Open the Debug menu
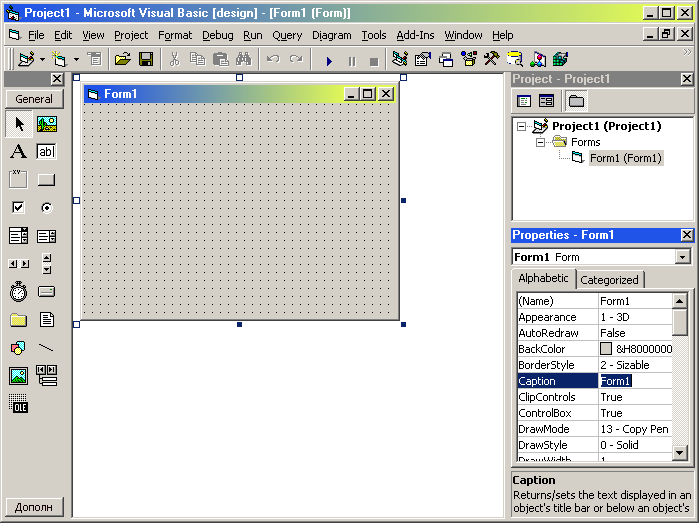The height and width of the screenshot is (523, 699). coord(218,35)
